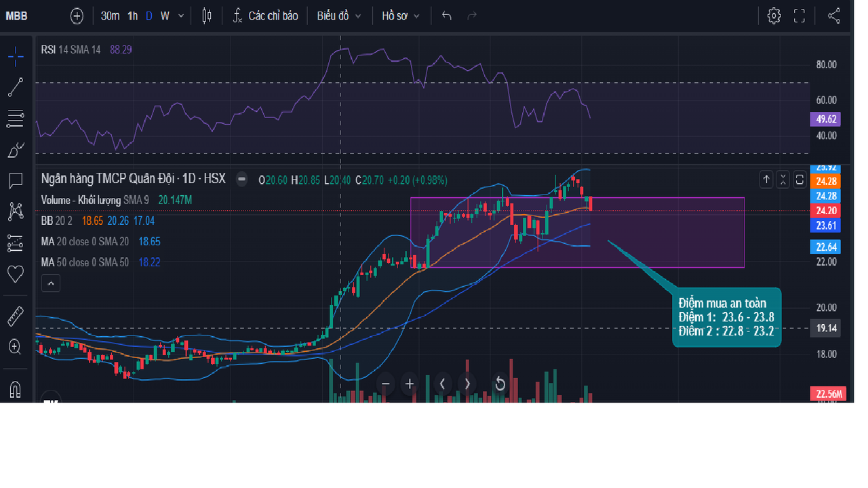Select the forecast position tool
Viewport: 868px width, 488px height.
coord(16,243)
